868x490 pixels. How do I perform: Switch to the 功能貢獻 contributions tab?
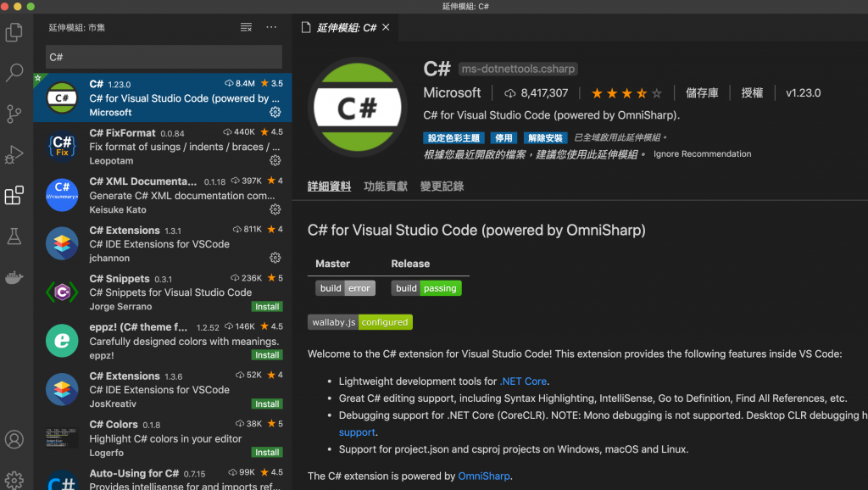[x=386, y=187]
